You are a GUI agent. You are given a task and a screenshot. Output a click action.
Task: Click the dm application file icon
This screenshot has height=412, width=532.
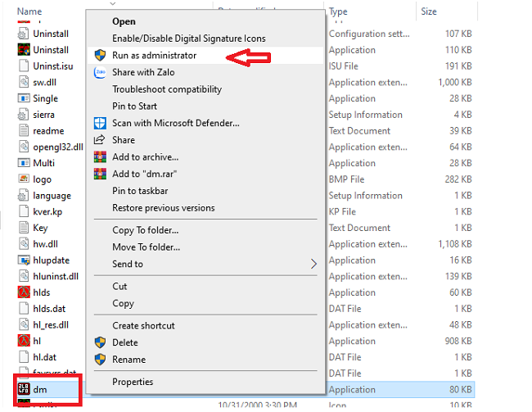click(x=24, y=389)
